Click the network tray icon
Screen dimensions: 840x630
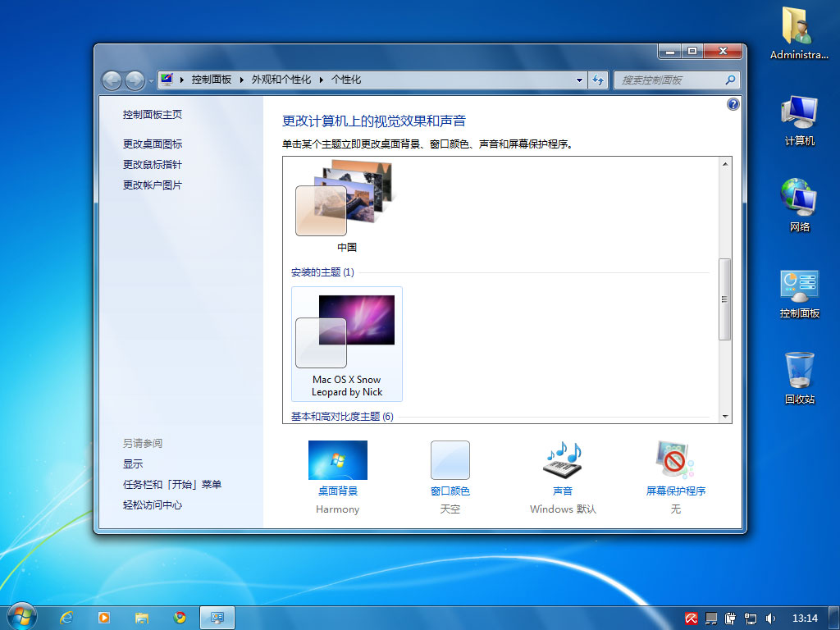[751, 619]
